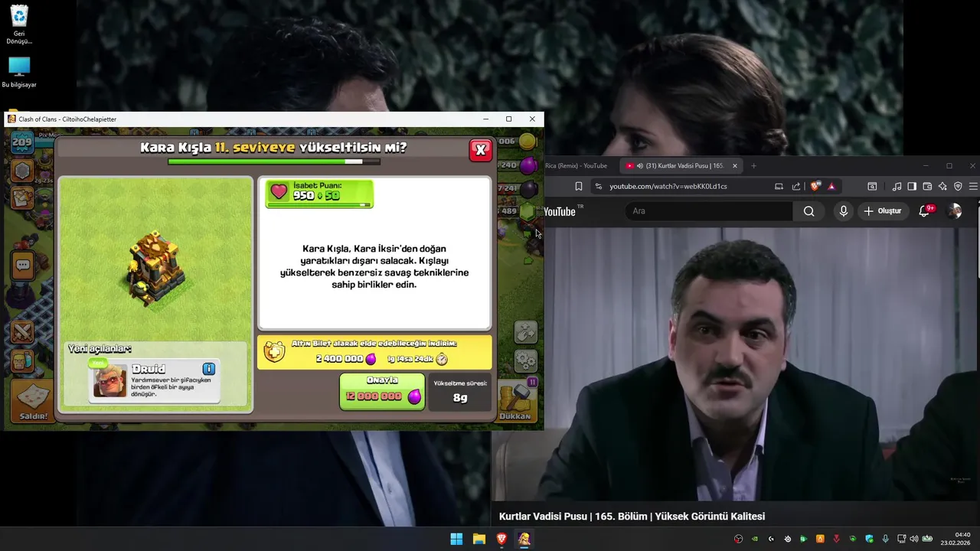Open the Saldır! attack map button

coord(33,401)
